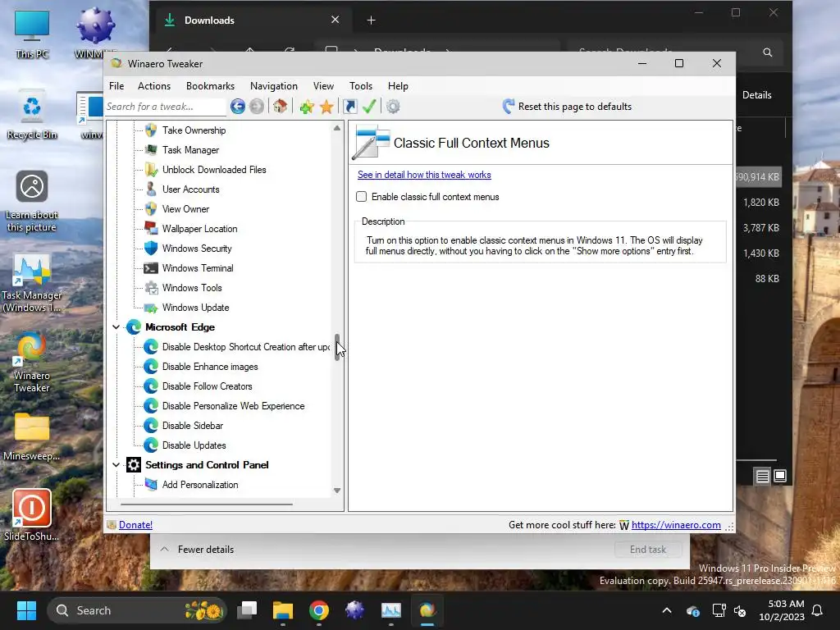
Task: Click Reset this page to defaults
Action: [568, 107]
